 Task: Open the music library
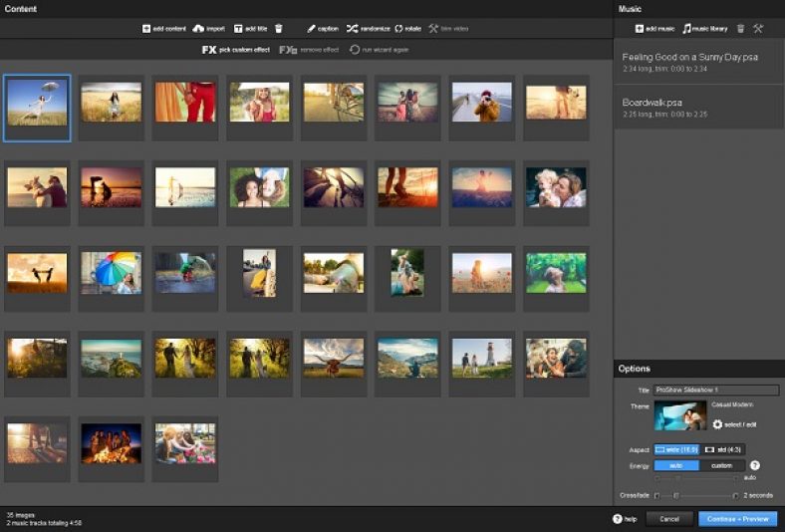[x=686, y=29]
